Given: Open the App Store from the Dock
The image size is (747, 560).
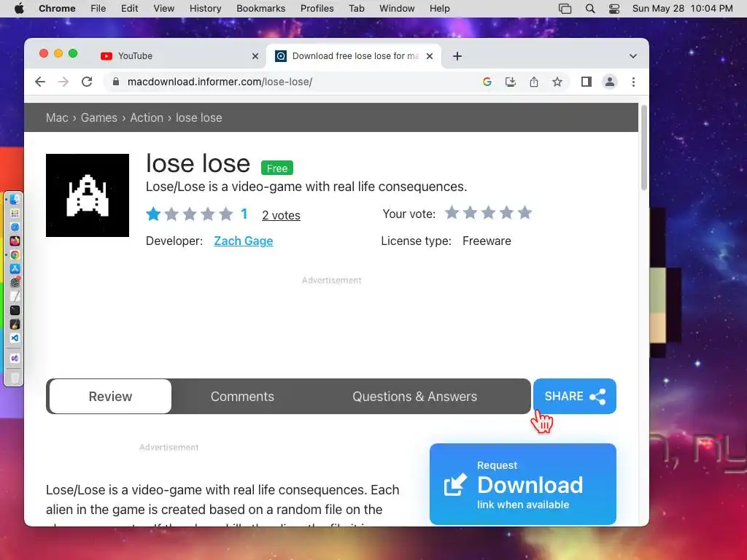Looking at the screenshot, I should [x=15, y=269].
